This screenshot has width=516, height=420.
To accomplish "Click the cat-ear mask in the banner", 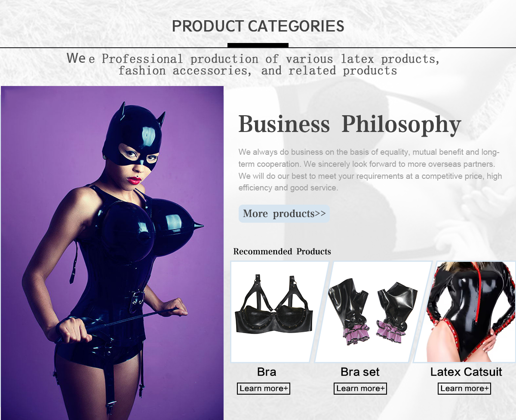I will pos(132,135).
